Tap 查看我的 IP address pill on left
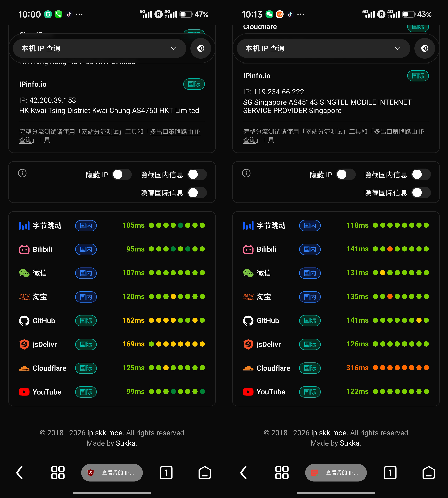448x498 pixels. tap(112, 472)
